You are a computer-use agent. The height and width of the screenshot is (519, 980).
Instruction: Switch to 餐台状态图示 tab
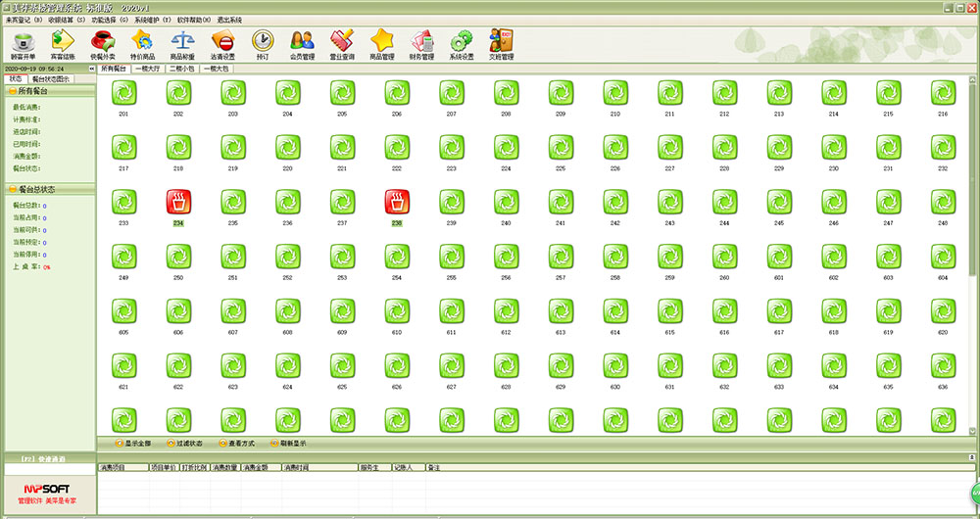(51, 79)
